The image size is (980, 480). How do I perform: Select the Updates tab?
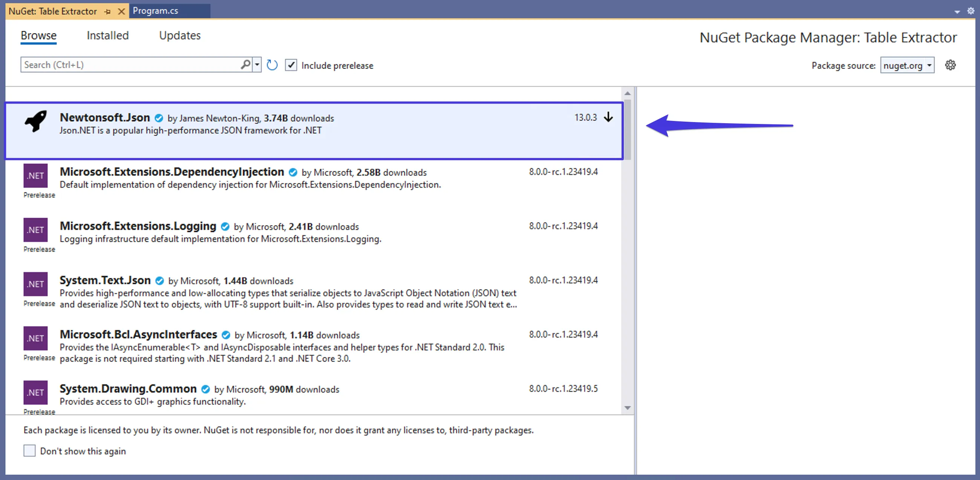point(179,35)
